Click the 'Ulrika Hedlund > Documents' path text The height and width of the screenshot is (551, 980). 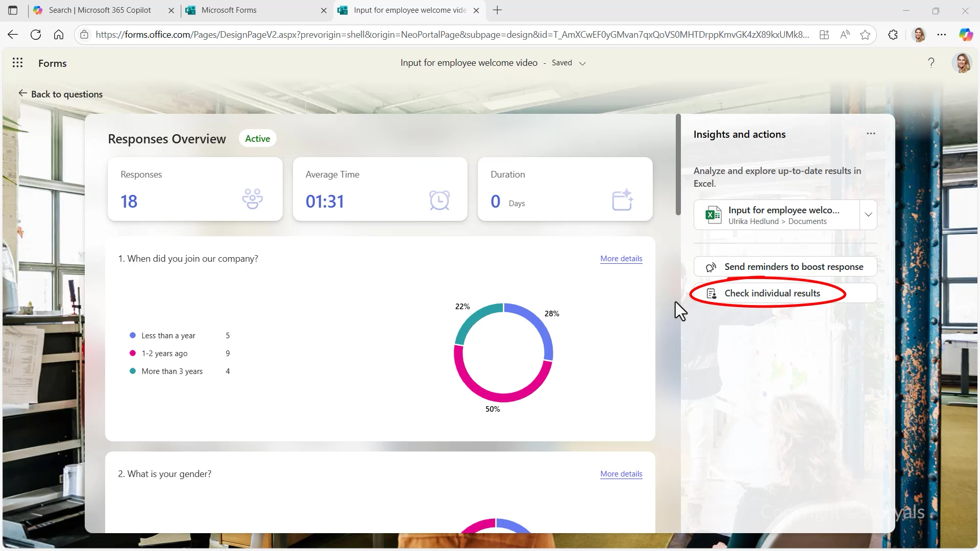click(x=777, y=221)
